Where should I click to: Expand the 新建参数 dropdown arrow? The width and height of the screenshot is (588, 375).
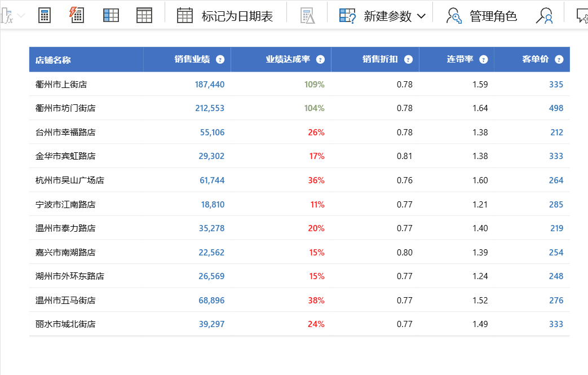pyautogui.click(x=422, y=16)
